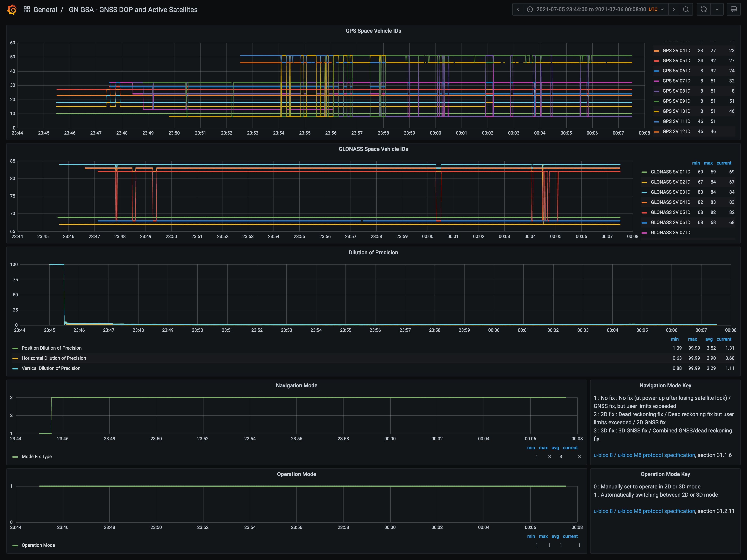Shift time range backward with left arrow
Viewport: 747px width, 560px height.
pyautogui.click(x=518, y=10)
